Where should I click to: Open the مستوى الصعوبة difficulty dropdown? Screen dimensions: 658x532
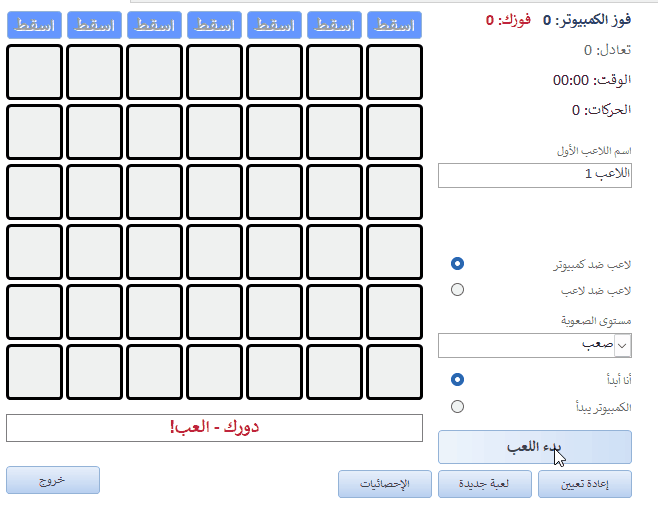pos(622,345)
